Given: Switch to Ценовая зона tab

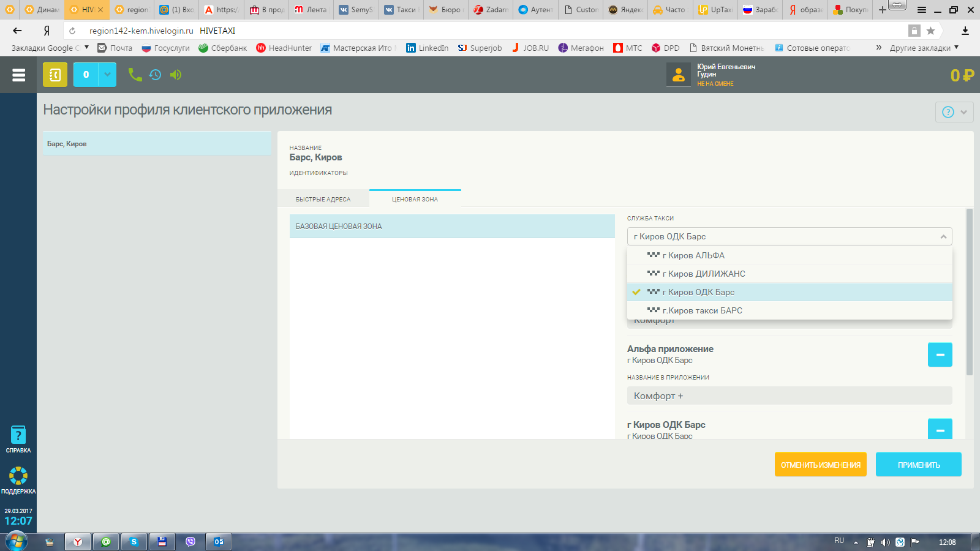Looking at the screenshot, I should pos(415,199).
